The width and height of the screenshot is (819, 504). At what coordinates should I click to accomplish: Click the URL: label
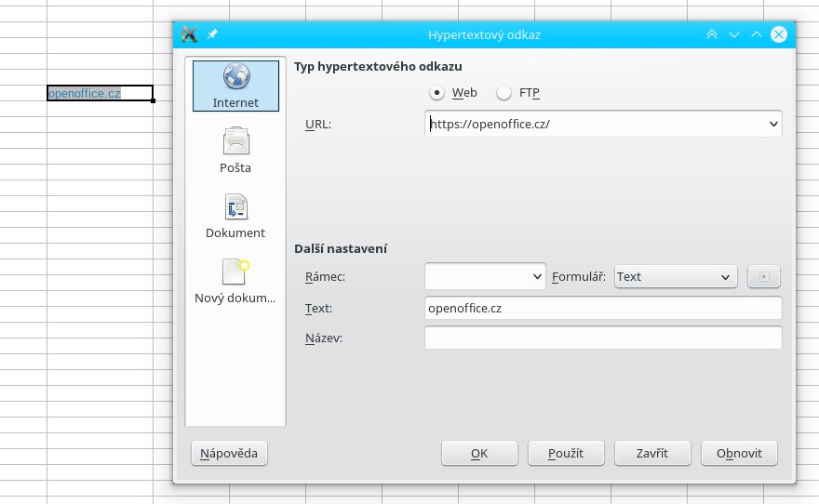click(318, 125)
